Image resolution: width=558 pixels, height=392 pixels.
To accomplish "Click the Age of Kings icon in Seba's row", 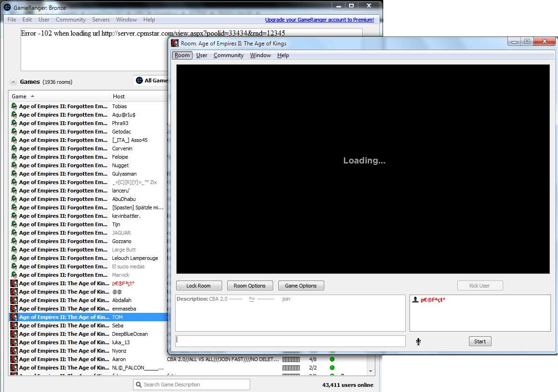I will [14, 325].
